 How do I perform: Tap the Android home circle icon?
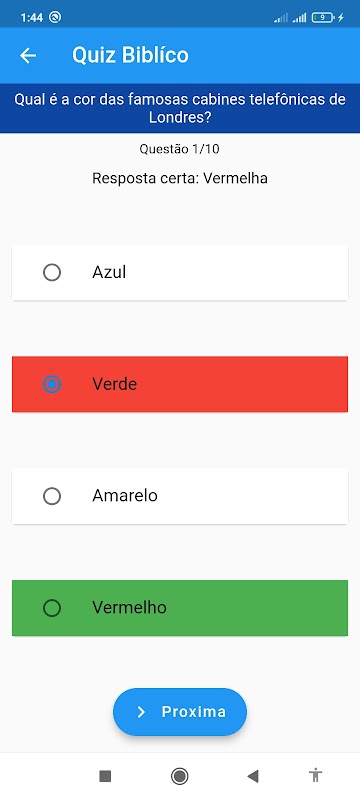179,776
